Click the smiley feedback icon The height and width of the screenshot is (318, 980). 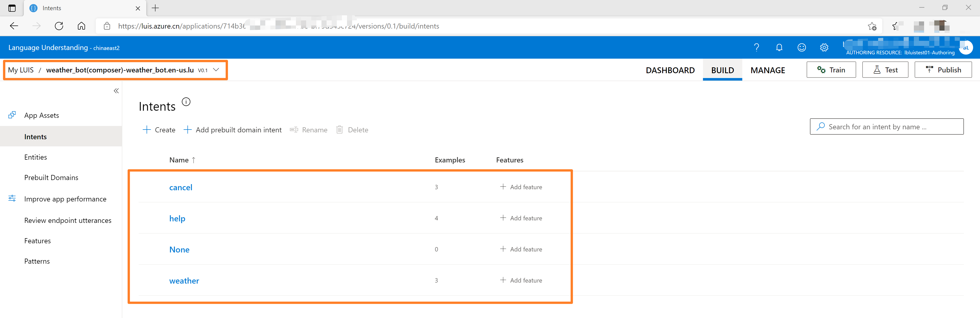(802, 47)
